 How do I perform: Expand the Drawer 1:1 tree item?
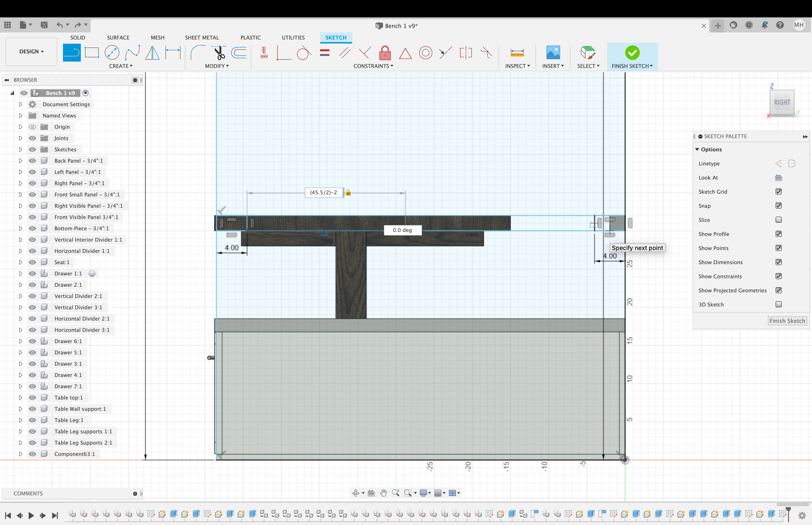pyautogui.click(x=20, y=273)
